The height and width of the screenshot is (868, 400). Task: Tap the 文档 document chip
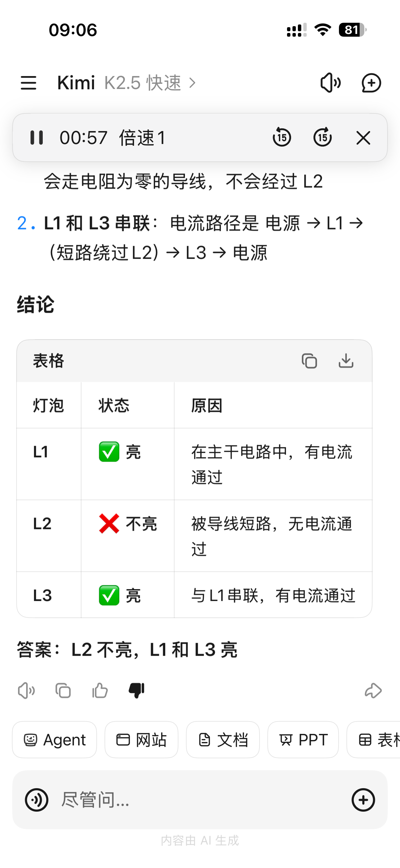click(x=223, y=740)
